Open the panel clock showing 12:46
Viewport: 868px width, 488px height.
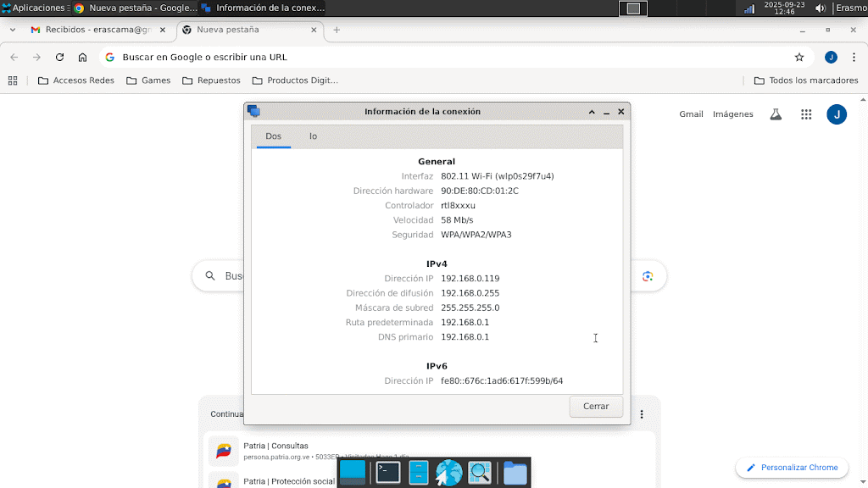click(x=784, y=8)
